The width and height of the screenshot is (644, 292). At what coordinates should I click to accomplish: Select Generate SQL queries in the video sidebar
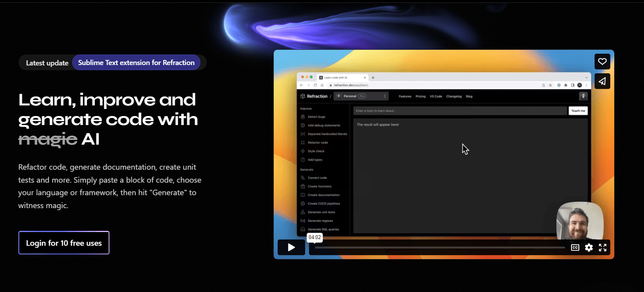coord(323,230)
